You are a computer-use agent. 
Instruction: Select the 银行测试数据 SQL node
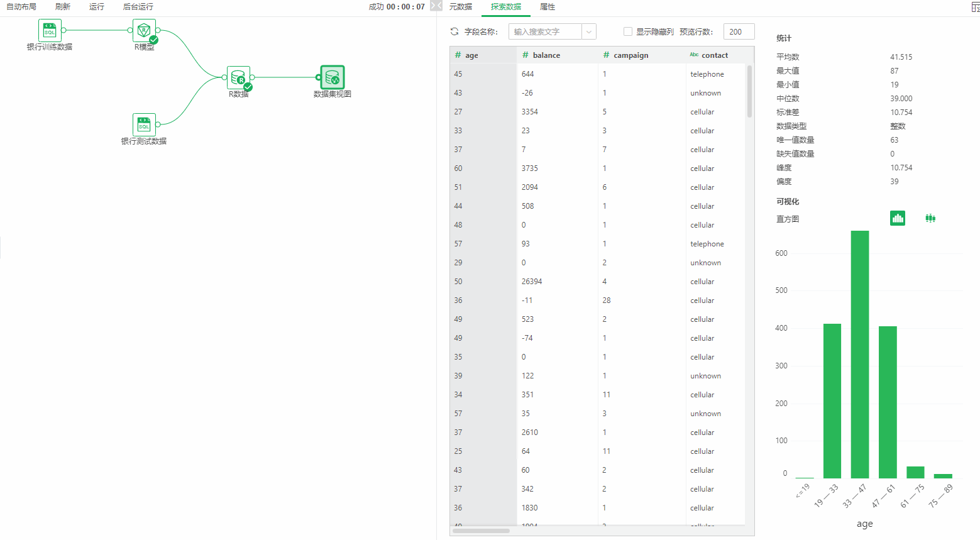(x=144, y=124)
